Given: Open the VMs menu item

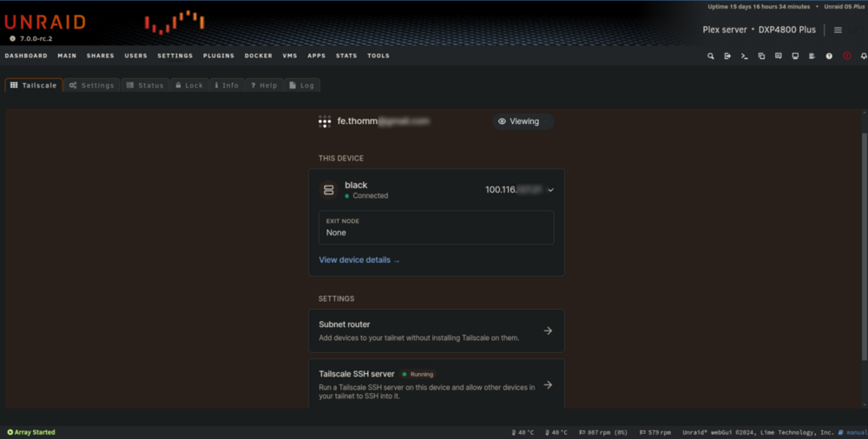Looking at the screenshot, I should pos(290,56).
